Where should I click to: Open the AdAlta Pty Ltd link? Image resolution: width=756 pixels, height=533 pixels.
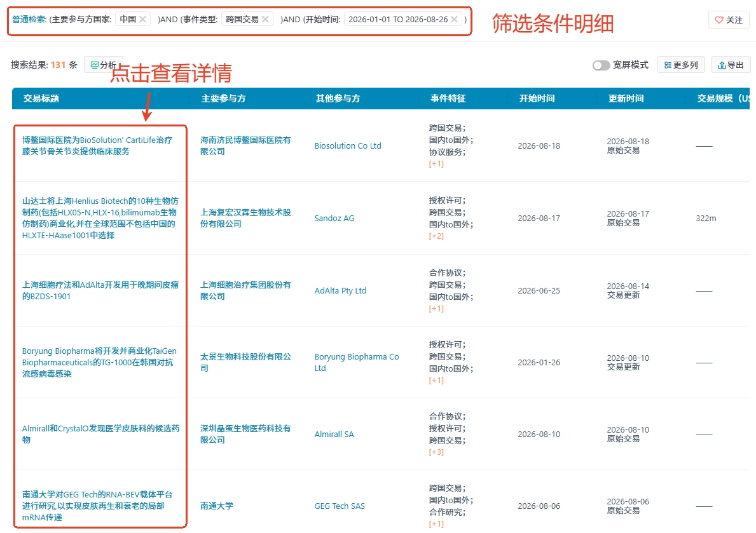(x=340, y=290)
